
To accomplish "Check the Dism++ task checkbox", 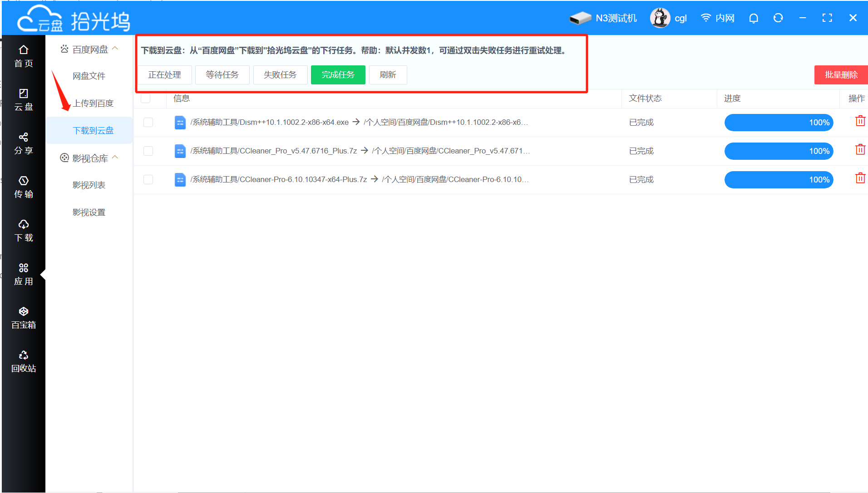I will click(148, 123).
